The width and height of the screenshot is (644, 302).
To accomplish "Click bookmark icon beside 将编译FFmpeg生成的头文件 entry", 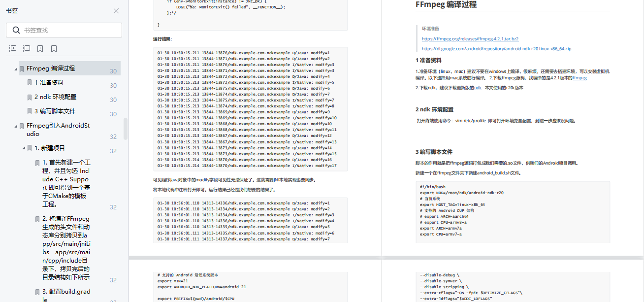I will pyautogui.click(x=37, y=219).
